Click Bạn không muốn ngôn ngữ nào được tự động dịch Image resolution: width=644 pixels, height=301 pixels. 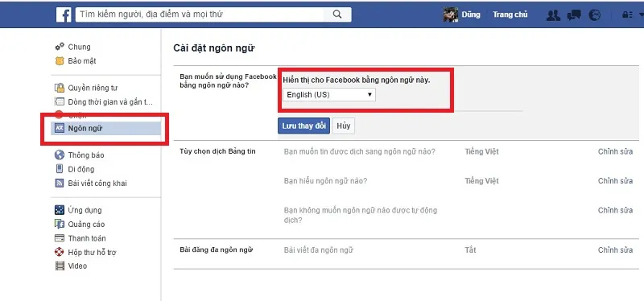point(361,215)
